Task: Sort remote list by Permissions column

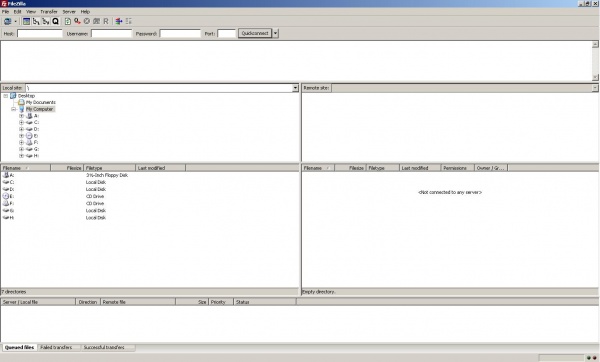Action: [458, 168]
